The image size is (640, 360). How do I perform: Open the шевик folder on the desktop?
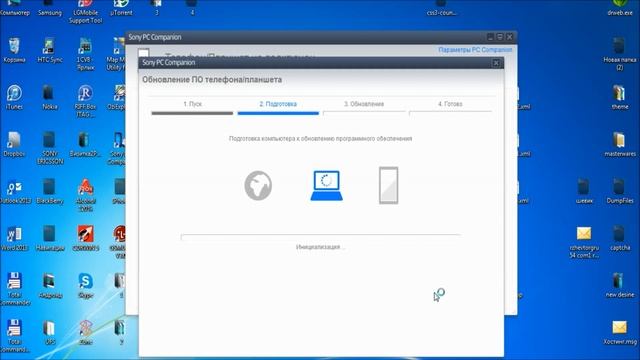(x=584, y=192)
